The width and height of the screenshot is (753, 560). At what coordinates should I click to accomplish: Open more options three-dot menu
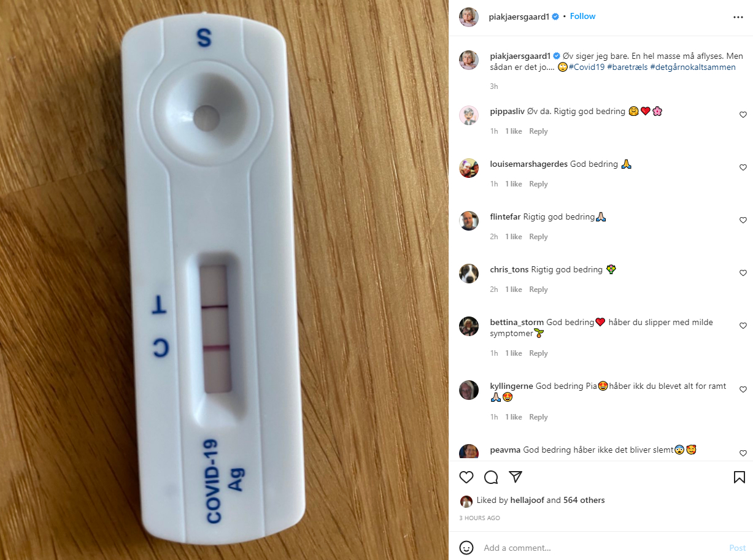click(x=738, y=17)
